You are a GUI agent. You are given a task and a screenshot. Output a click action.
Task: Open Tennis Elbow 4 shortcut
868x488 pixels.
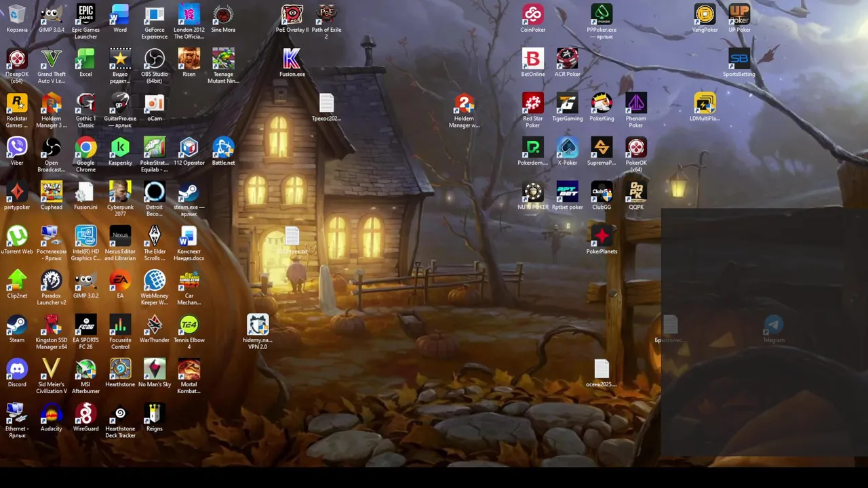tap(189, 333)
